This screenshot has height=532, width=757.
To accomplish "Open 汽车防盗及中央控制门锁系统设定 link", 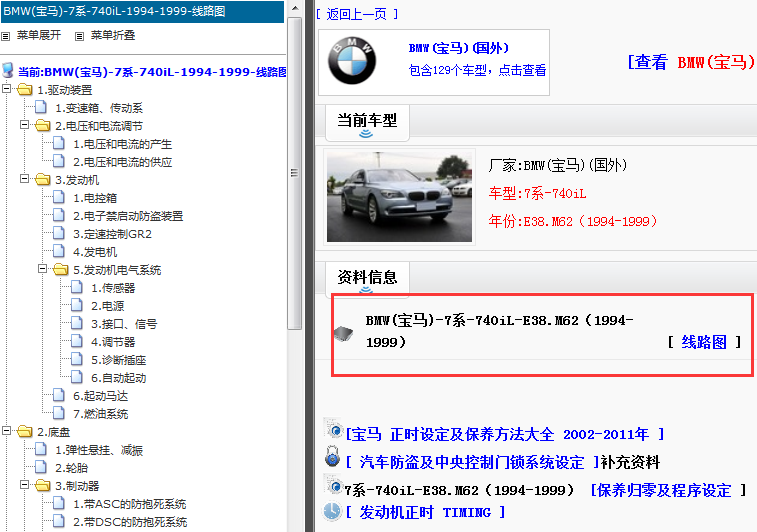I will coord(472,462).
